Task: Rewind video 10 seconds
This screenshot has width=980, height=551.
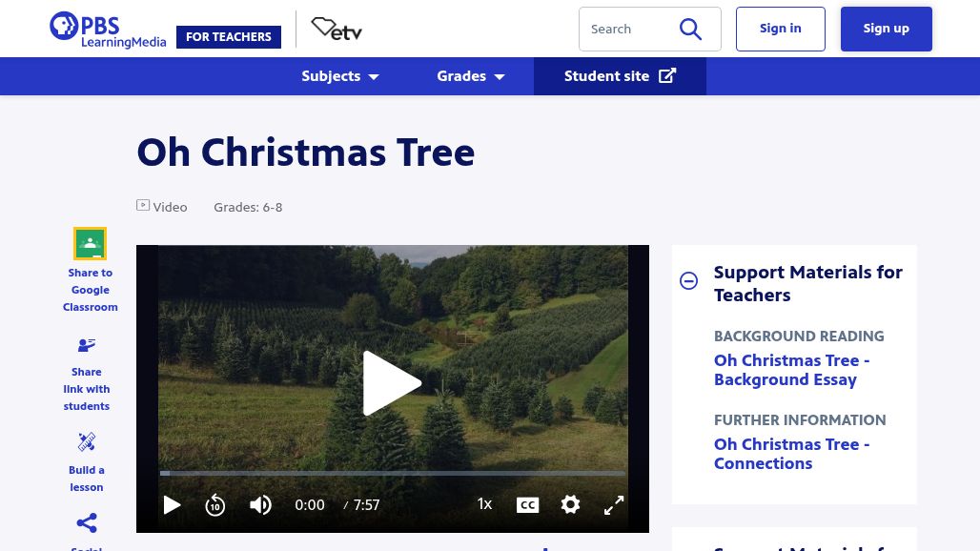Action: 215,505
